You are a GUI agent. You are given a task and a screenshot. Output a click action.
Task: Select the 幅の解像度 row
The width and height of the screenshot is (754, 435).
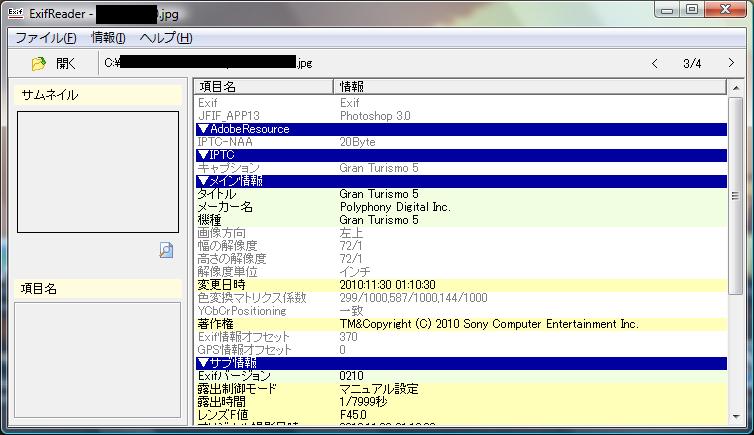pyautogui.click(x=462, y=246)
